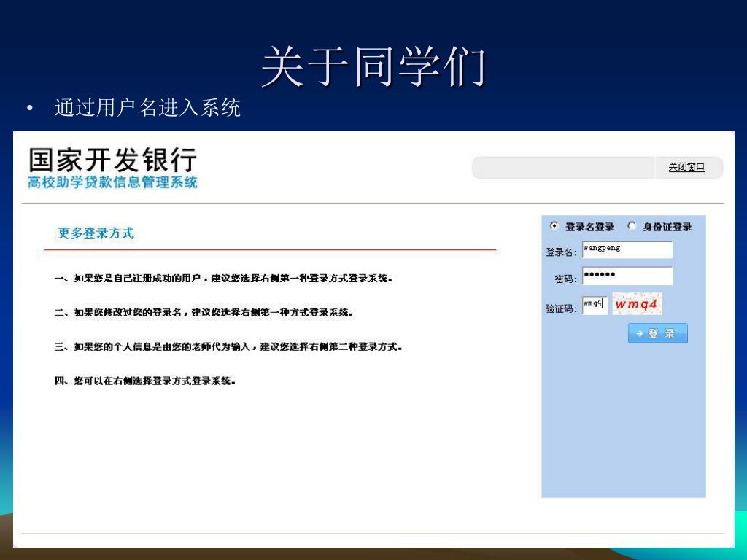Select the 登录名登录 radio button
Image resolution: width=747 pixels, height=560 pixels.
click(x=554, y=226)
